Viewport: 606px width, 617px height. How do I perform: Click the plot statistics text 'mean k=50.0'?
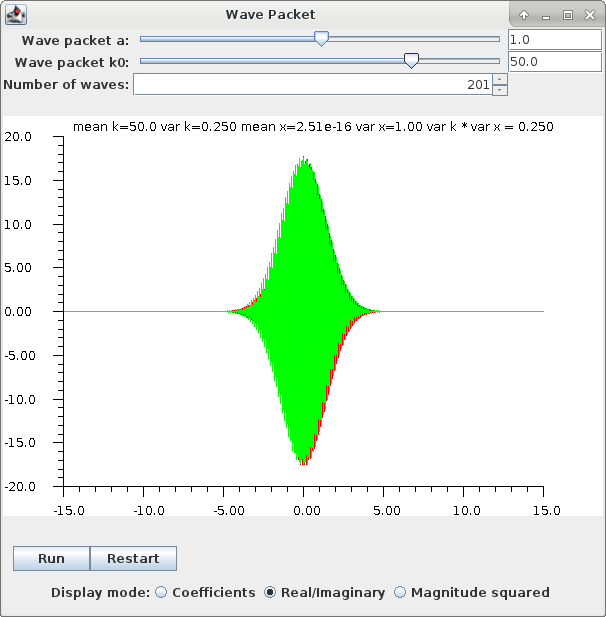pos(115,127)
